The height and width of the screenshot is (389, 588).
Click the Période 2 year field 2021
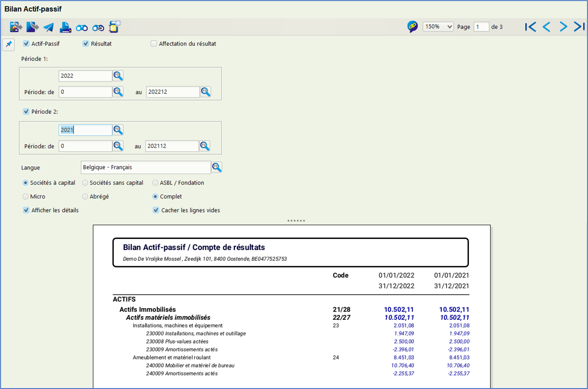click(85, 130)
